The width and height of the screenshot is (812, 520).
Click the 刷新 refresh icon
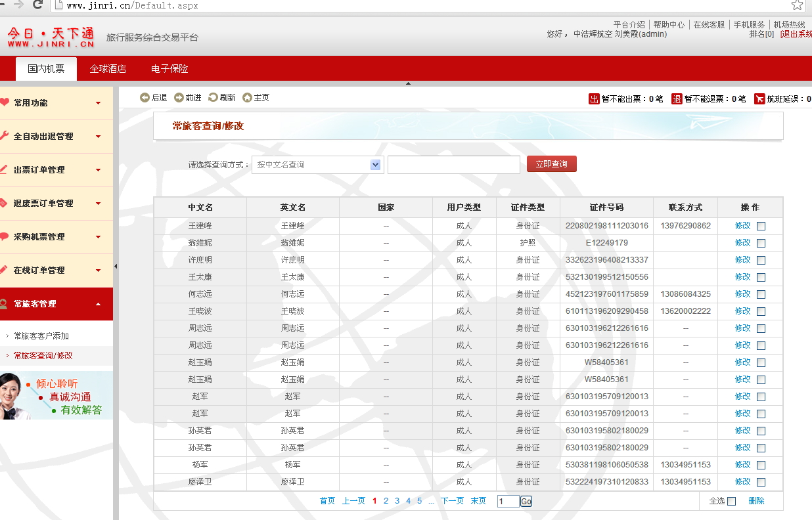(x=213, y=98)
